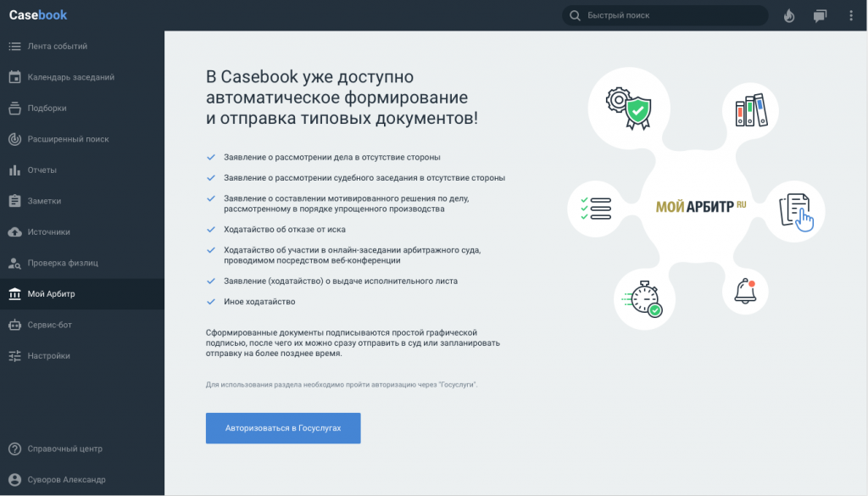This screenshot has height=496, width=868.
Task: Click the notification bell illustration
Action: 745,291
